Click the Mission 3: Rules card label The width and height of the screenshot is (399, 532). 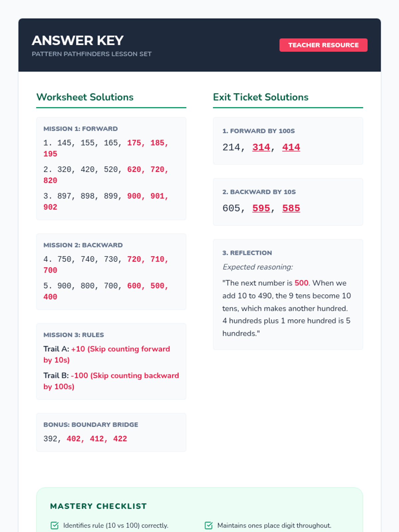click(x=73, y=335)
